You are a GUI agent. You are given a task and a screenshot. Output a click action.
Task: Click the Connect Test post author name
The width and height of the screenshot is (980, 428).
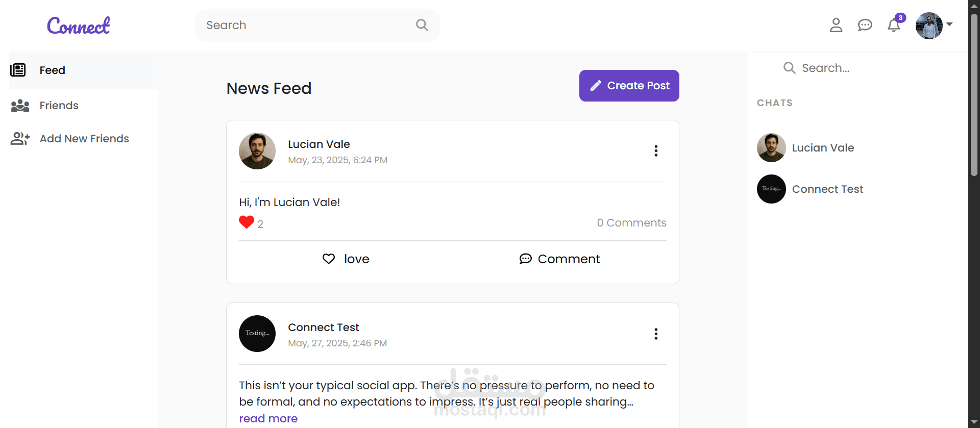[x=324, y=328]
